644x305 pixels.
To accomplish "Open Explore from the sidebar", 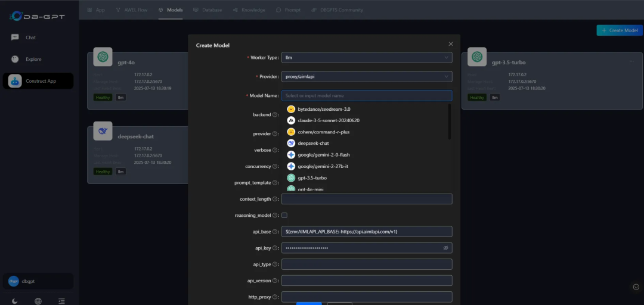I will point(33,59).
